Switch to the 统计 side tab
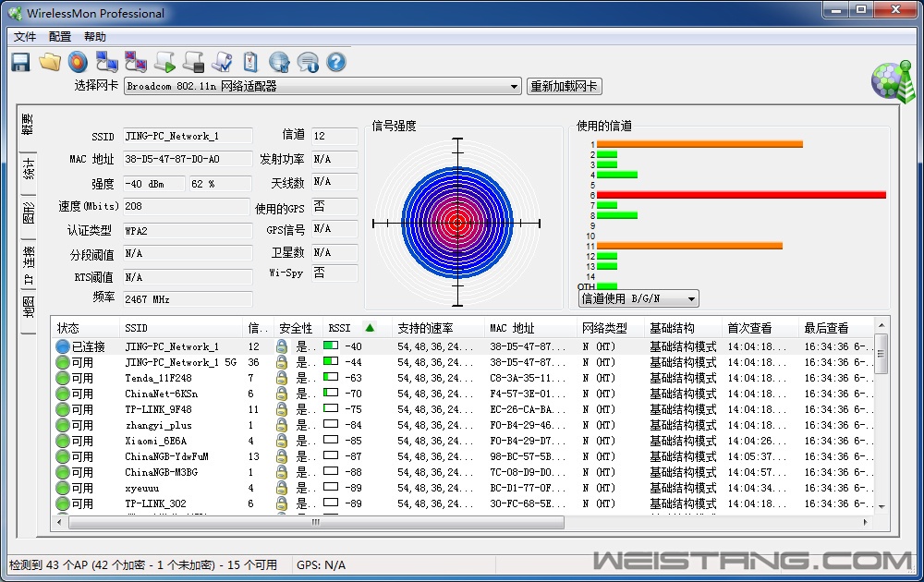Screen dimensions: 924x582 [28, 169]
